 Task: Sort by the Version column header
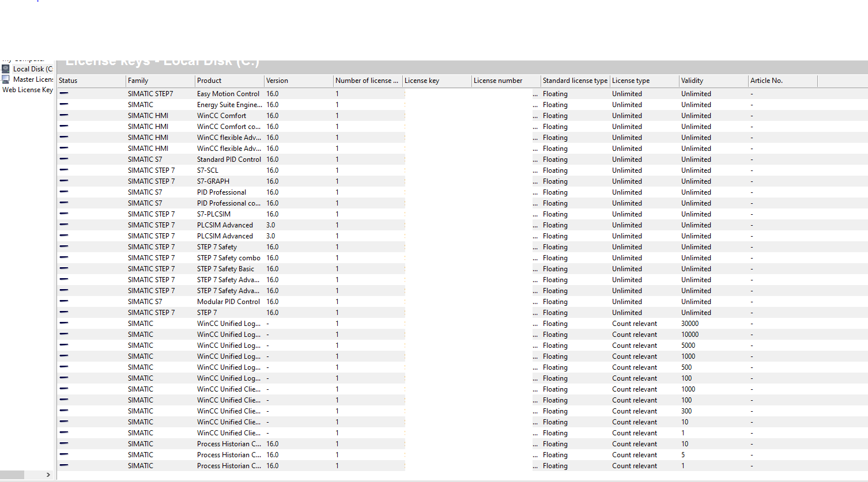(x=299, y=81)
